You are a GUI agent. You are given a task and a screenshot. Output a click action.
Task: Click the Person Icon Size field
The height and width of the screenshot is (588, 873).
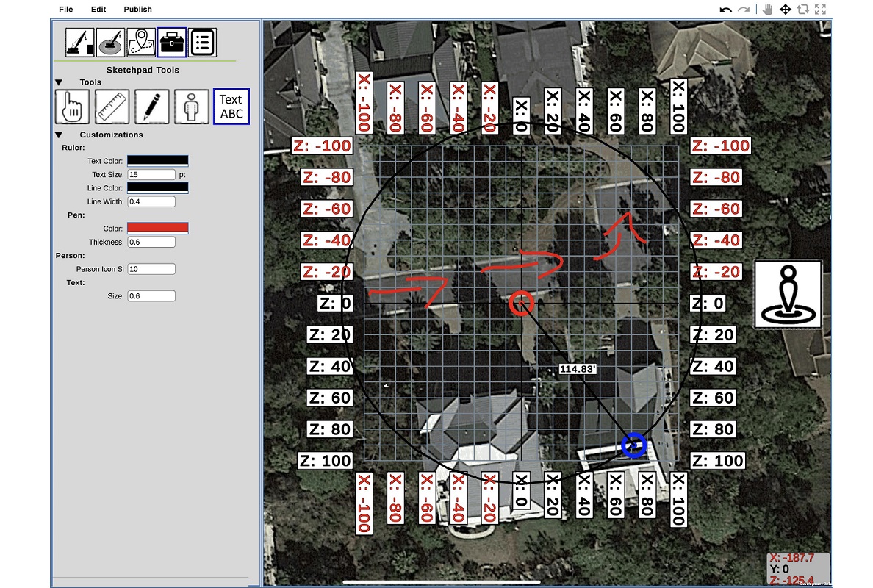pyautogui.click(x=151, y=269)
